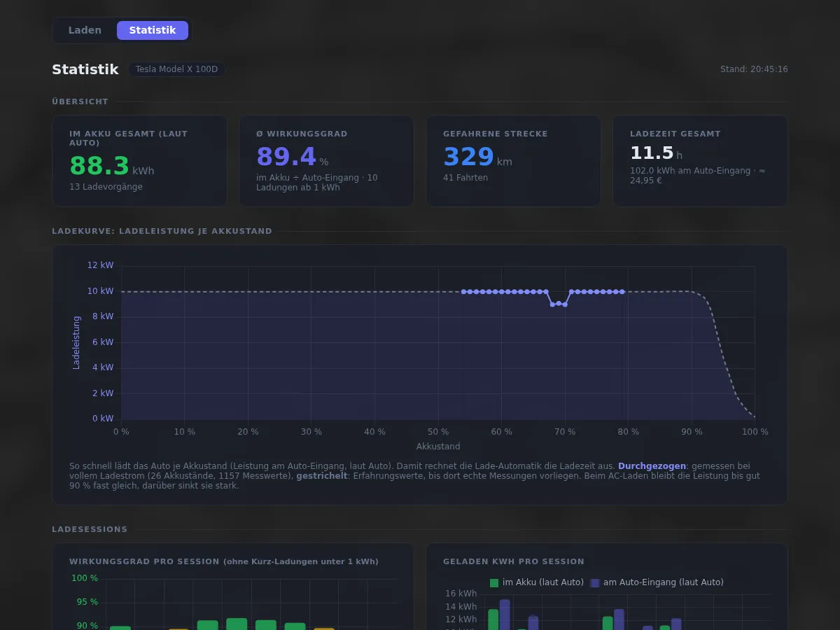Viewport: 840px width, 630px height.
Task: Click the first green bar in Wirkungsgrad pro Session chart
Action: point(120,628)
